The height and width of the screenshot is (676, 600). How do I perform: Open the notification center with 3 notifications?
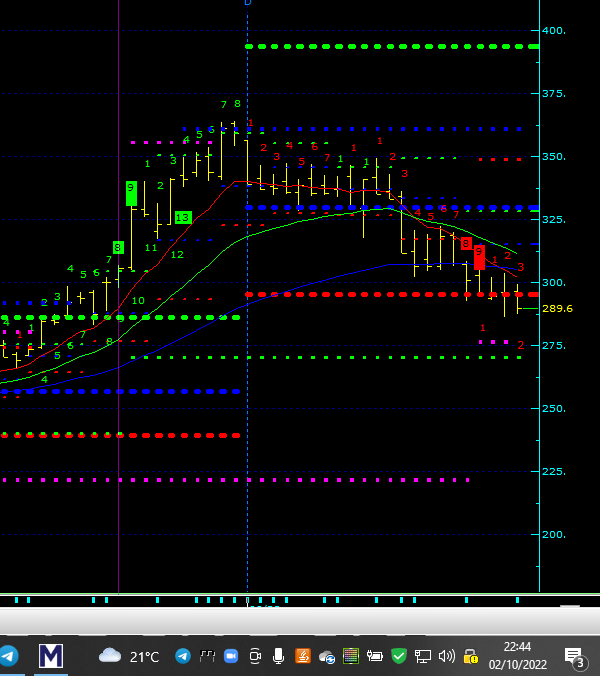[576, 658]
